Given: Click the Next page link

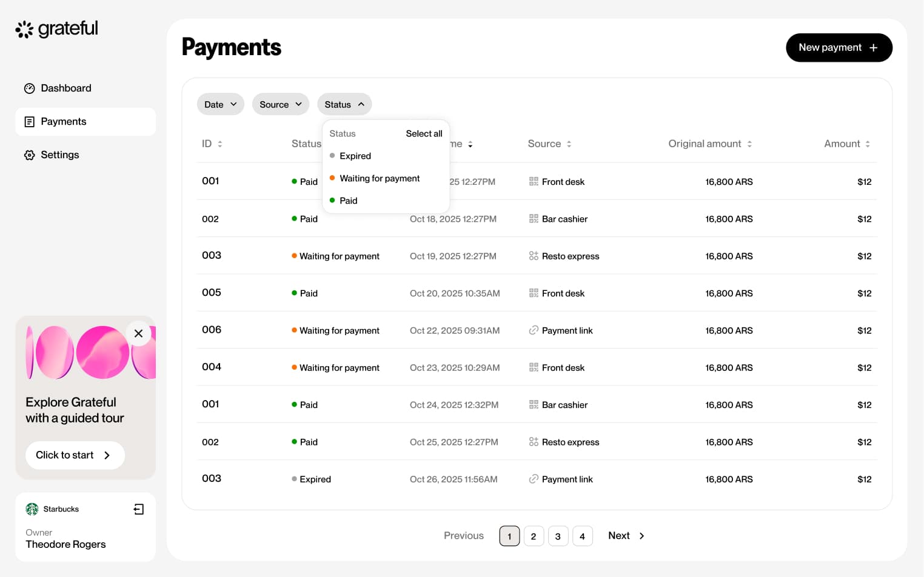Looking at the screenshot, I should (x=626, y=536).
